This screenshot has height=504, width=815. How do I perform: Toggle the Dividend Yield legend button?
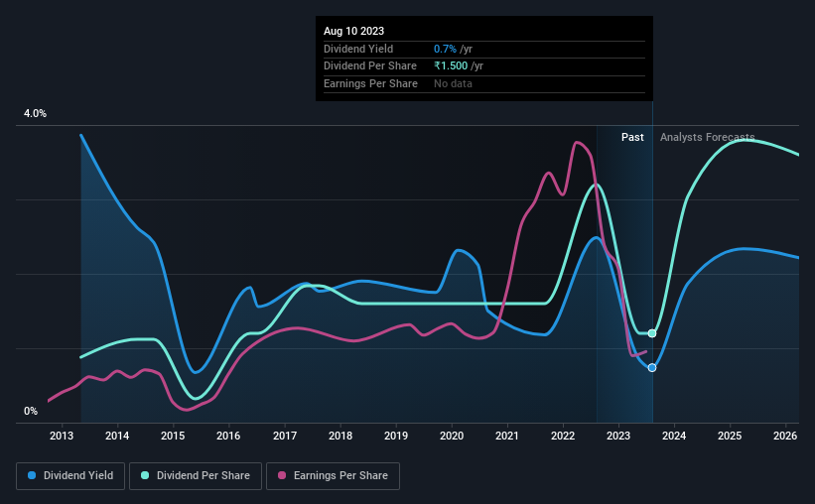point(70,476)
